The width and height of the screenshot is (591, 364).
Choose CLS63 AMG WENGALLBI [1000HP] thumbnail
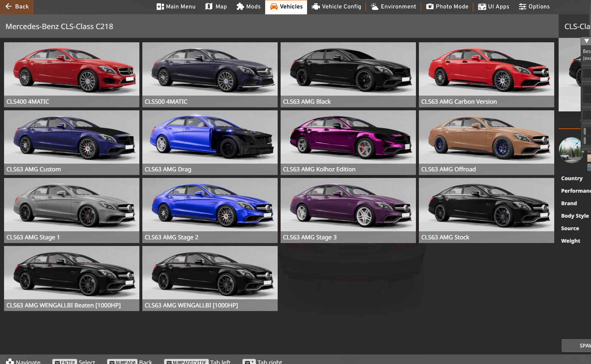[x=210, y=278]
